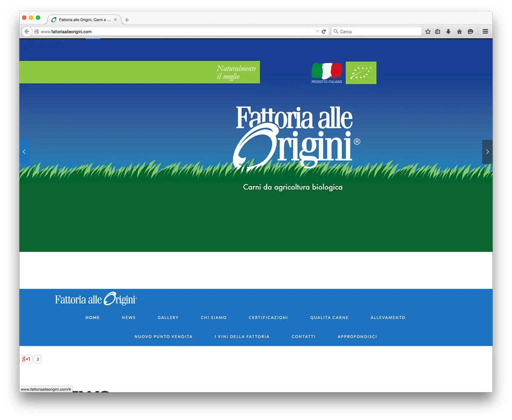Viewport: 512px width, 420px height.
Task: Go to the ALLEVAMENTO section
Action: click(x=388, y=318)
